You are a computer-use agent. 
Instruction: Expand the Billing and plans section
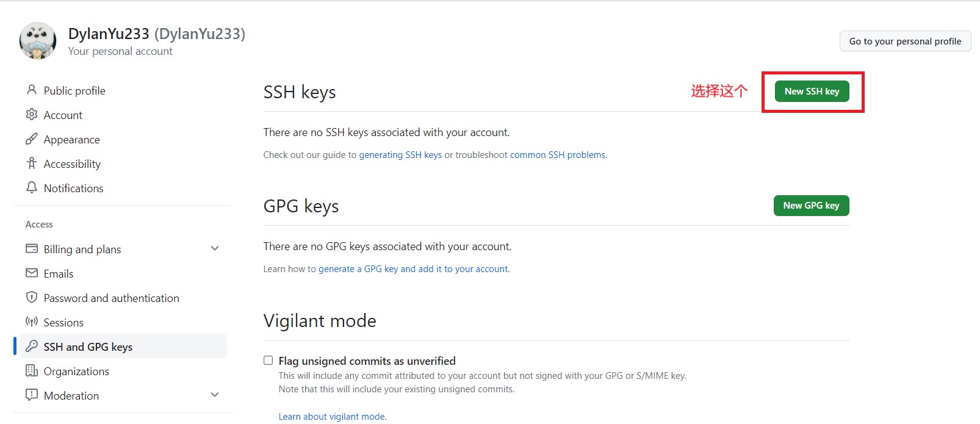(x=215, y=248)
